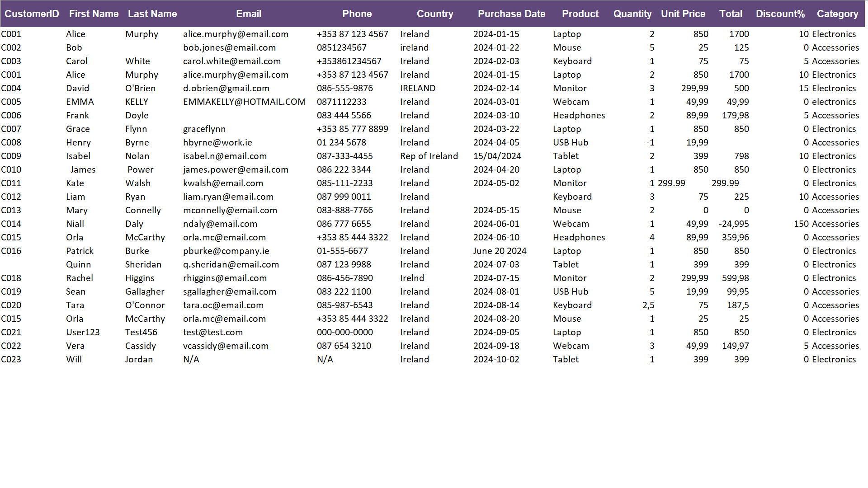This screenshot has width=868, height=488.
Task: Select the negative total -24,995 cell
Action: pos(733,224)
